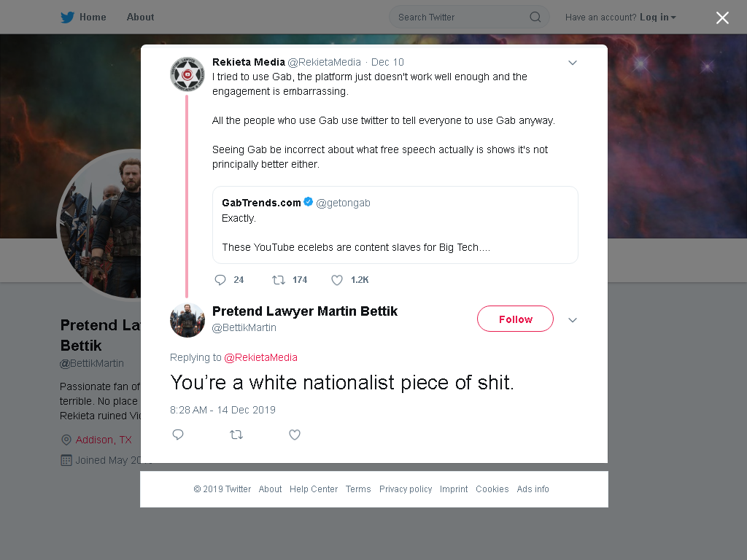Open the Log in dropdown

(x=658, y=17)
